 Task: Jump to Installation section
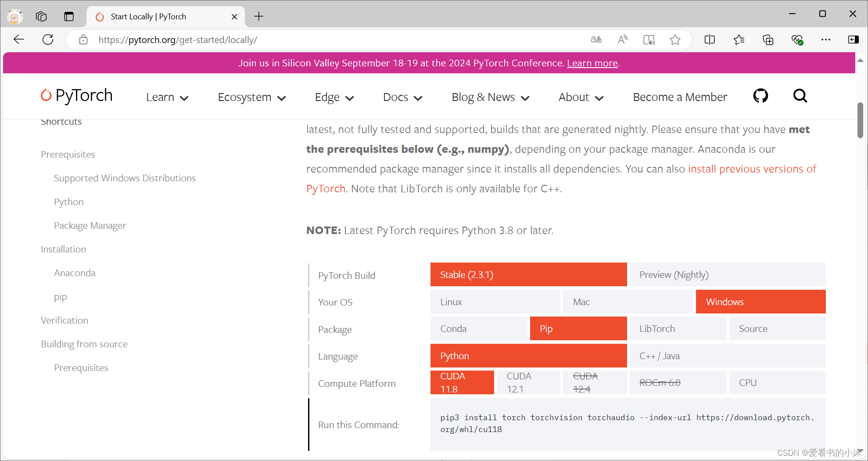pyautogui.click(x=63, y=249)
